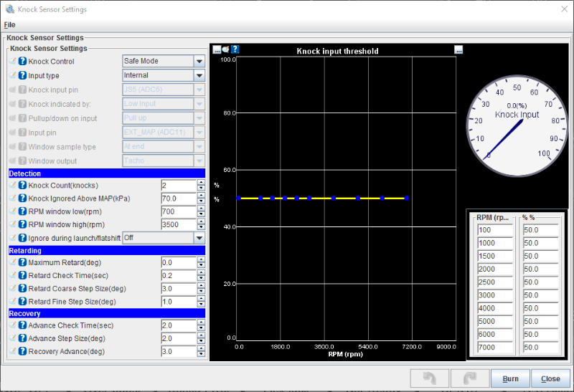Open Ignore during launch/flatshift dropdown
The height and width of the screenshot is (392, 574).
click(199, 237)
